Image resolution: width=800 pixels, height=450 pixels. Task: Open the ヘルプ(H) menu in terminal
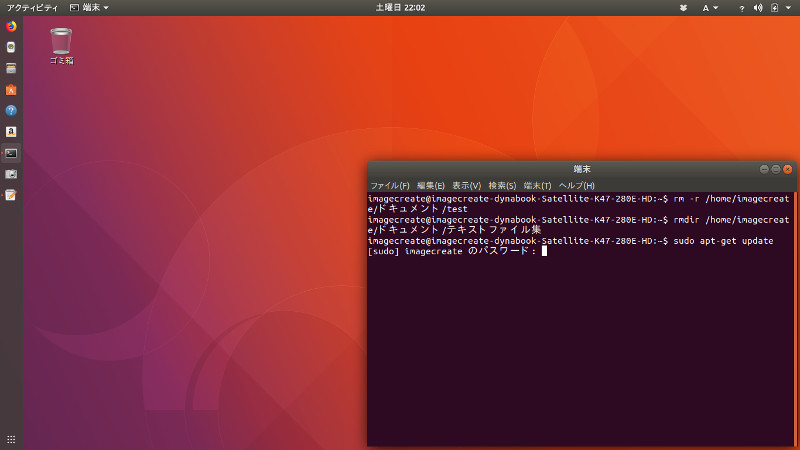pyautogui.click(x=577, y=186)
